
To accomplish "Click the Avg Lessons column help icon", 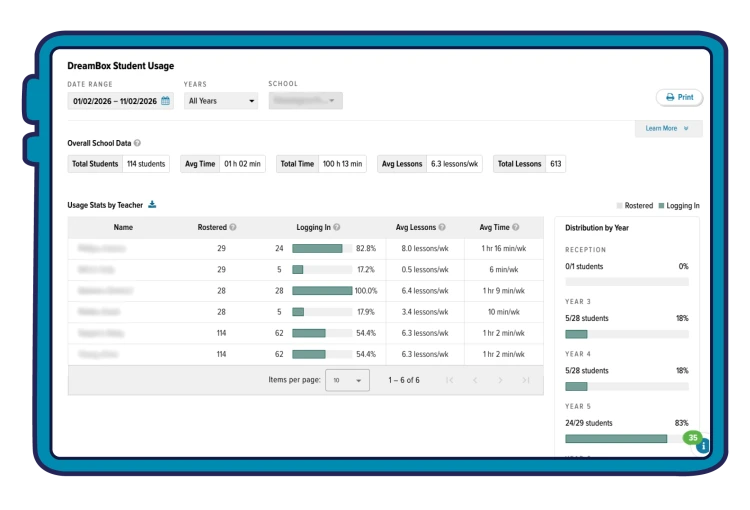I will [x=442, y=227].
